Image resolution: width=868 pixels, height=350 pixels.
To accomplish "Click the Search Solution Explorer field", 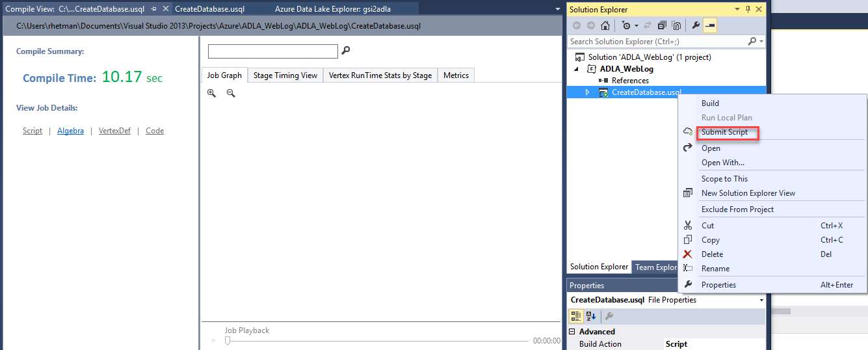I will (657, 41).
